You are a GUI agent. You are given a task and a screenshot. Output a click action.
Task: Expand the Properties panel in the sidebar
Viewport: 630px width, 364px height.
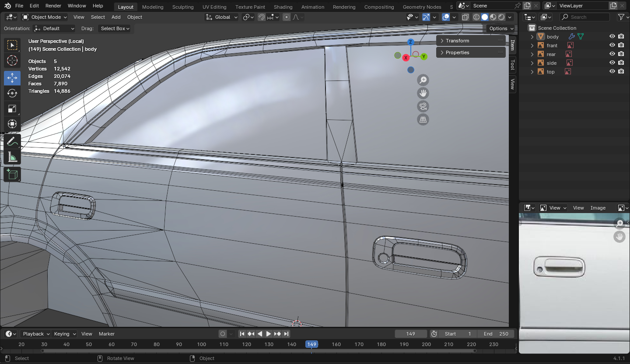coord(471,52)
